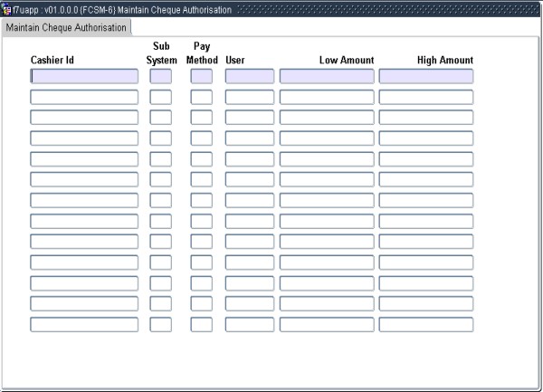Select the first row Pay Method field
The width and height of the screenshot is (543, 392).
201,76
